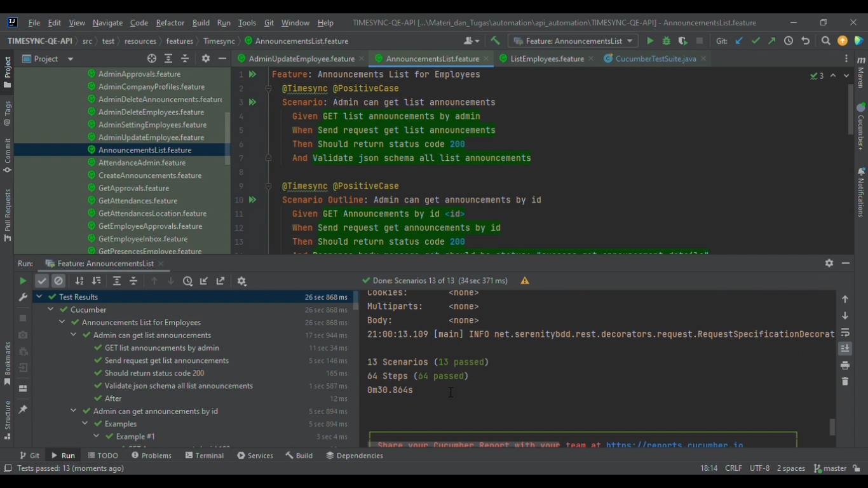Open the Refactor menu
This screenshot has height=488, width=868.
click(x=170, y=22)
